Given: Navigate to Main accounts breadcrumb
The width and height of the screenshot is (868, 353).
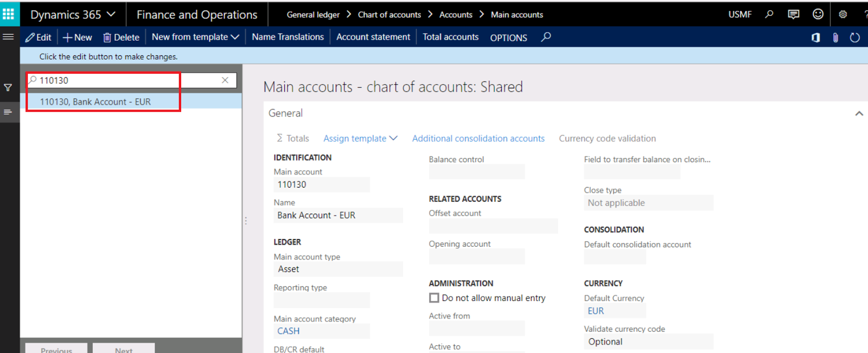Looking at the screenshot, I should (517, 15).
